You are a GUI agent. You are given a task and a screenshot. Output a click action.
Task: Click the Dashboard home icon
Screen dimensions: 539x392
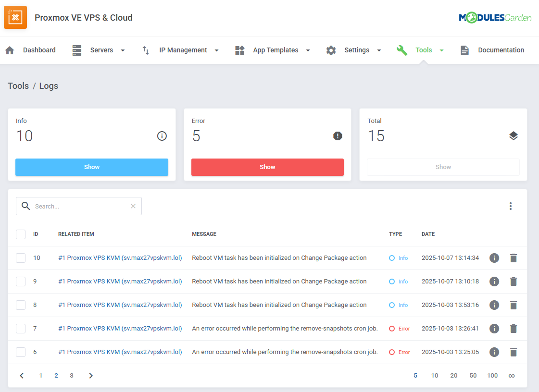[x=10, y=50]
